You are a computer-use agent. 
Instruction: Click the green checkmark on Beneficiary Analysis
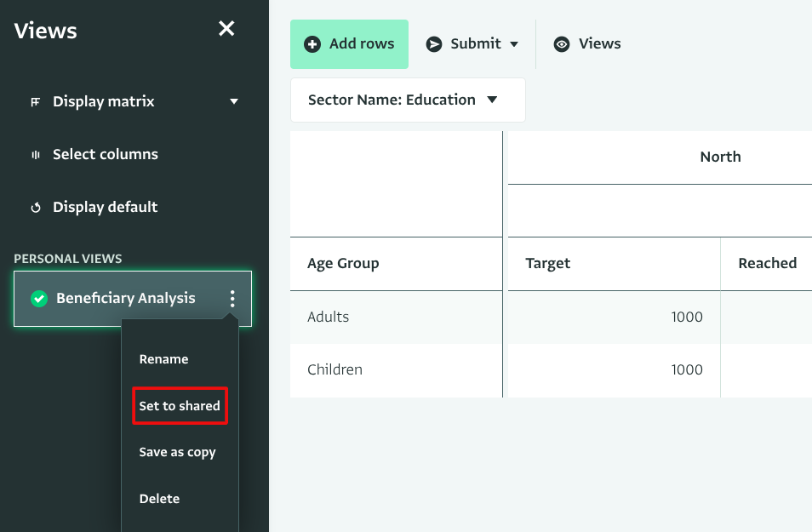[38, 299]
